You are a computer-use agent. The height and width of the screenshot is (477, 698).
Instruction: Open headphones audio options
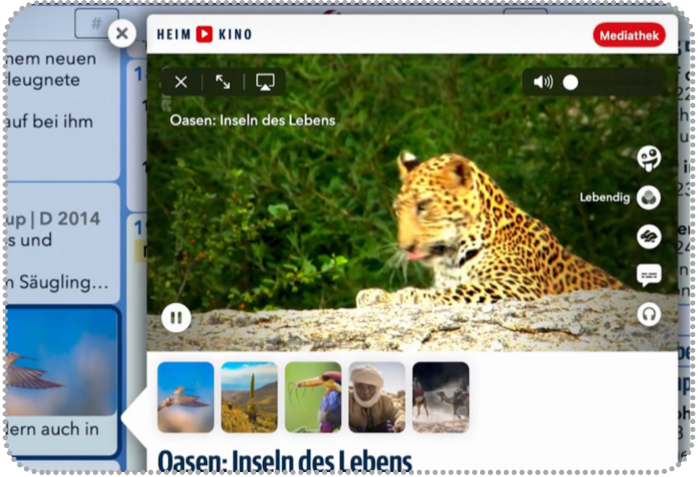649,314
